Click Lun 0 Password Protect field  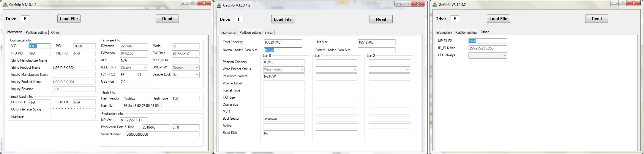(x=284, y=76)
